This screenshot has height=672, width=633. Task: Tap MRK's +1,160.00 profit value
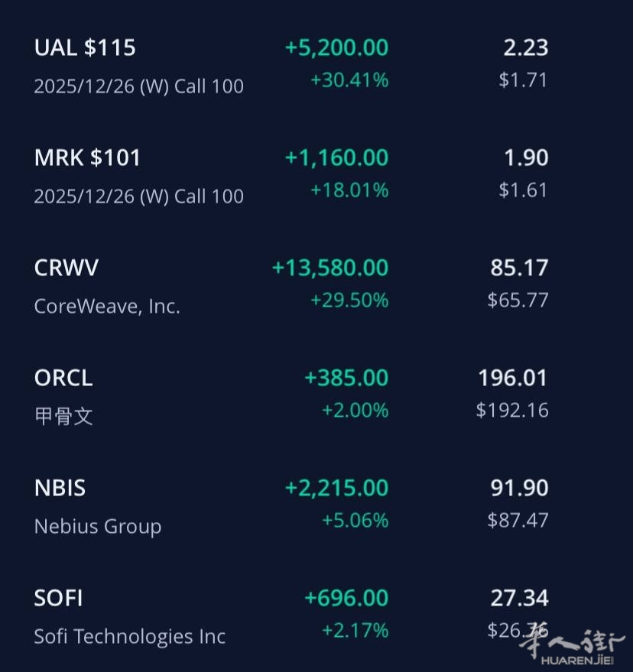336,157
